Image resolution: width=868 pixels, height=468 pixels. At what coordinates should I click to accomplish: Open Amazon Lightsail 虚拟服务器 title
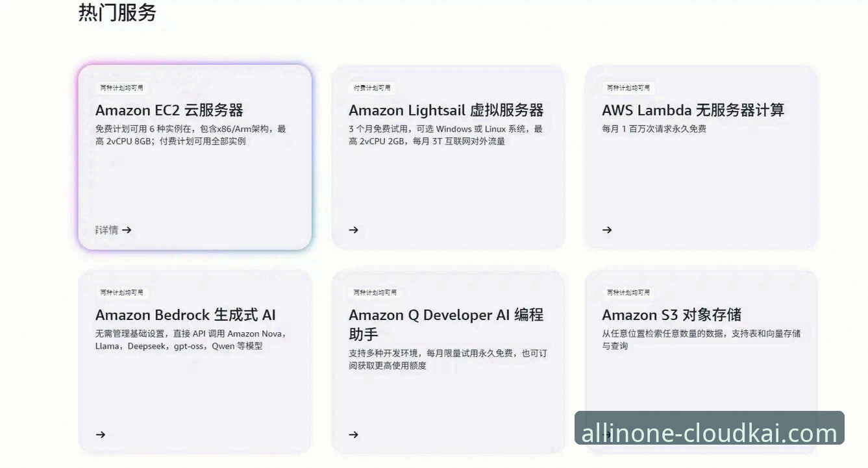tap(446, 110)
